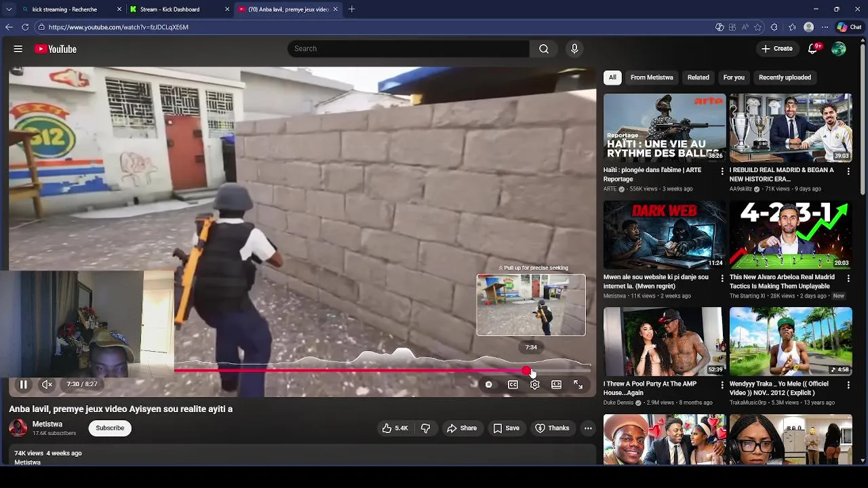Open the Copilot Chat button

[849, 27]
